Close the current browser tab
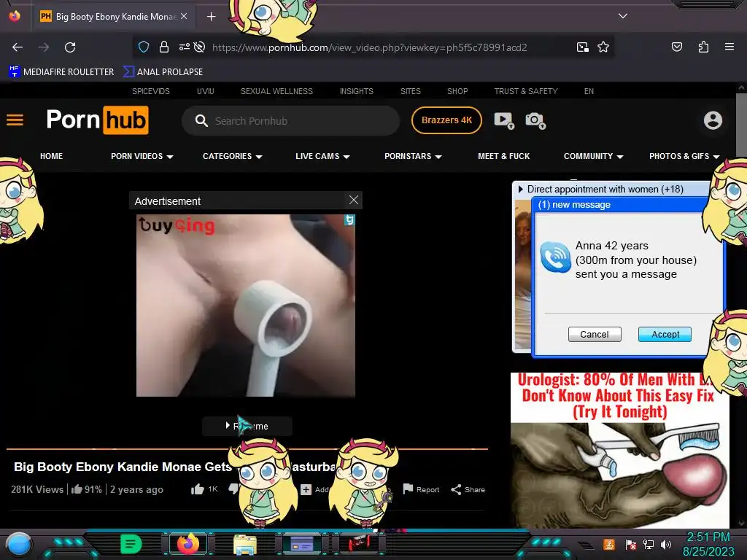The width and height of the screenshot is (747, 560). coord(184,16)
